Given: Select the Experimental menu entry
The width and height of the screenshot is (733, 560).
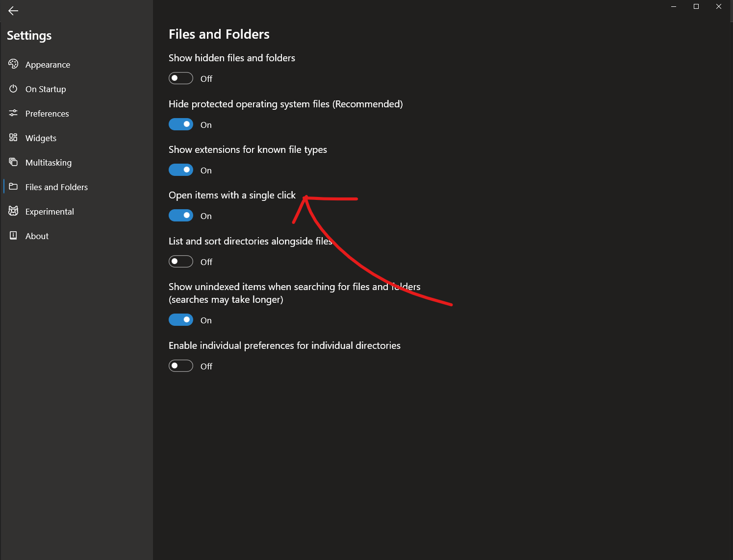Looking at the screenshot, I should click(50, 211).
